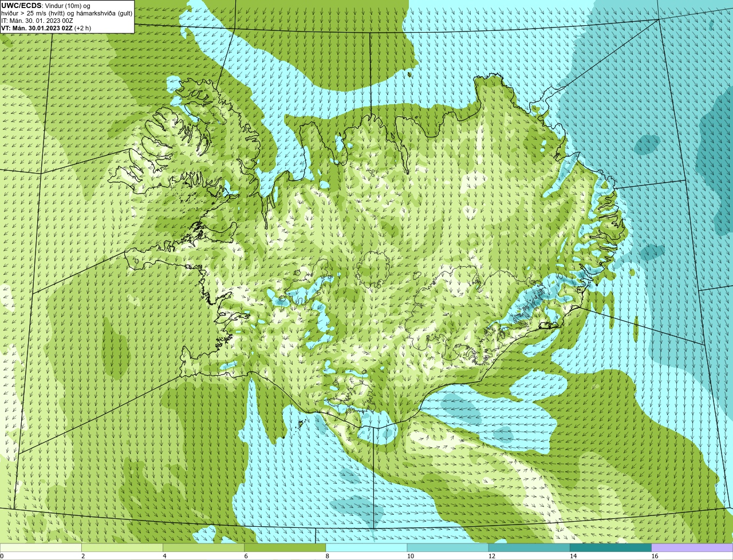Click the 0–2 m/s pale yellow legend swatch
Viewport: 733px width, 560px height.
(x=41, y=547)
